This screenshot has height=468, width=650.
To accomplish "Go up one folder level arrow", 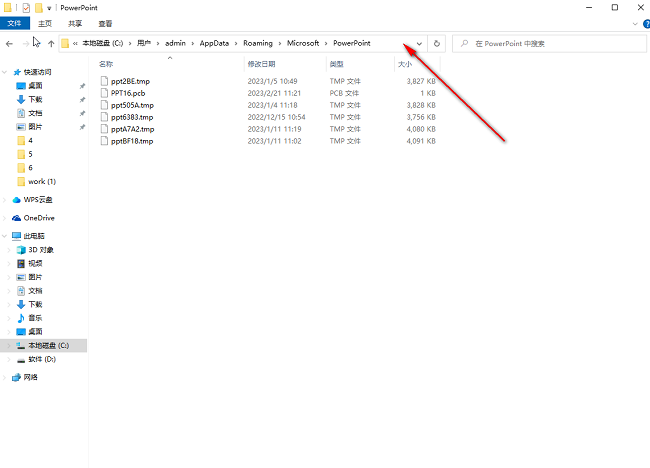I will (x=51, y=44).
